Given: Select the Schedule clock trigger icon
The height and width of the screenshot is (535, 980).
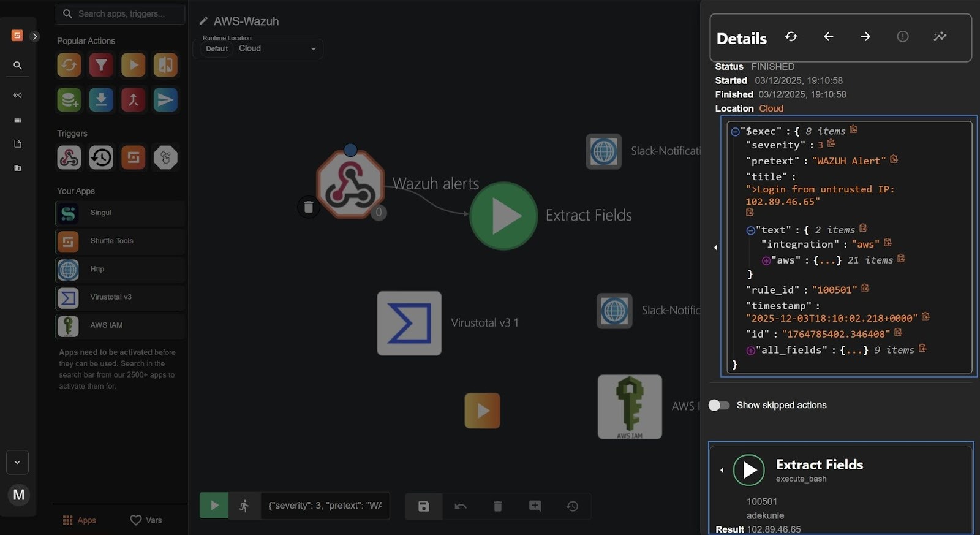Looking at the screenshot, I should click(101, 157).
